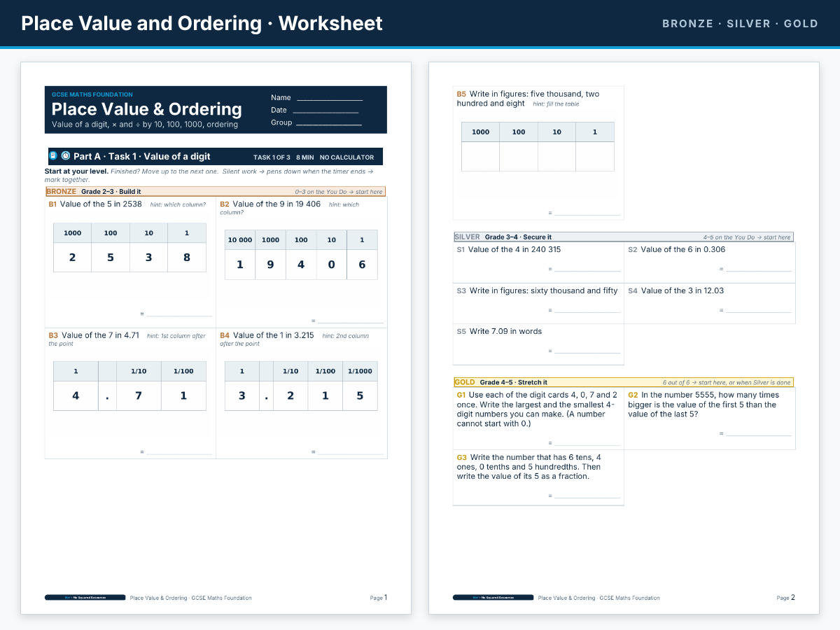Viewport: 840px width, 630px height.
Task: Open the page 2 worksheet thumbnail
Action: tap(624, 338)
